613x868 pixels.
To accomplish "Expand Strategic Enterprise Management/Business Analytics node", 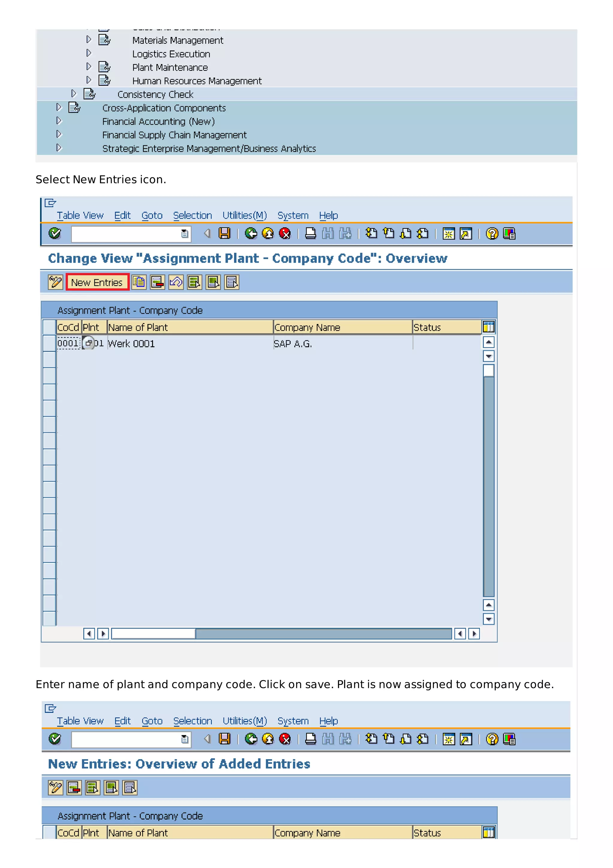I will [x=59, y=148].
